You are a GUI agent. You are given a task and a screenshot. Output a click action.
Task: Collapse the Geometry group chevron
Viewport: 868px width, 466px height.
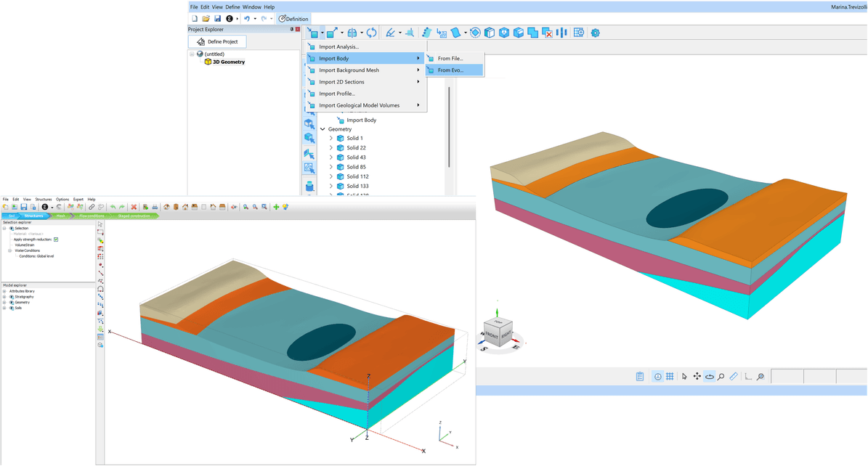[x=323, y=129]
